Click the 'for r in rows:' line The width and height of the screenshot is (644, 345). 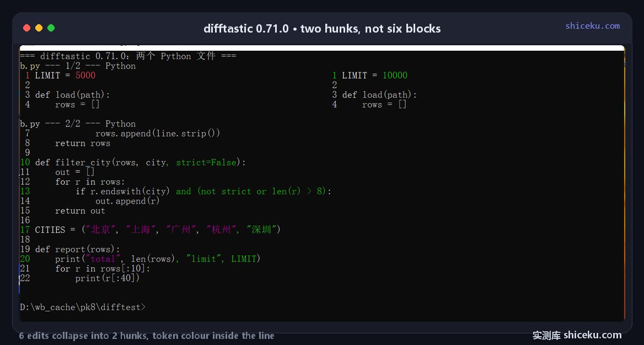[90, 182]
